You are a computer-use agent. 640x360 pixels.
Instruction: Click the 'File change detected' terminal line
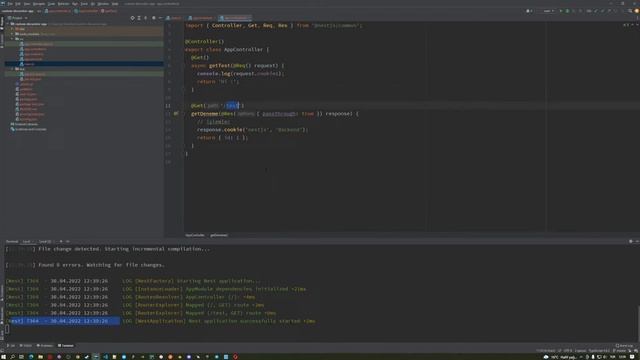(108, 249)
